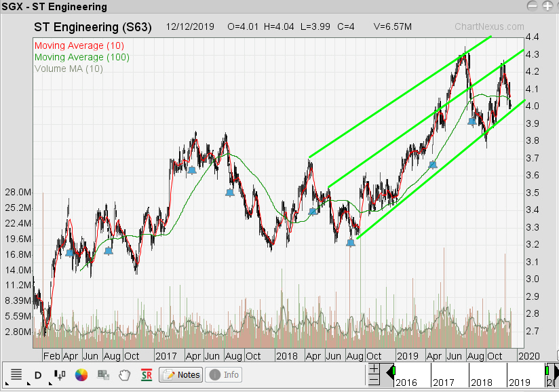Screen dimensions: 559x392
Task: Click the V=6.57M volume value
Action: [393, 26]
